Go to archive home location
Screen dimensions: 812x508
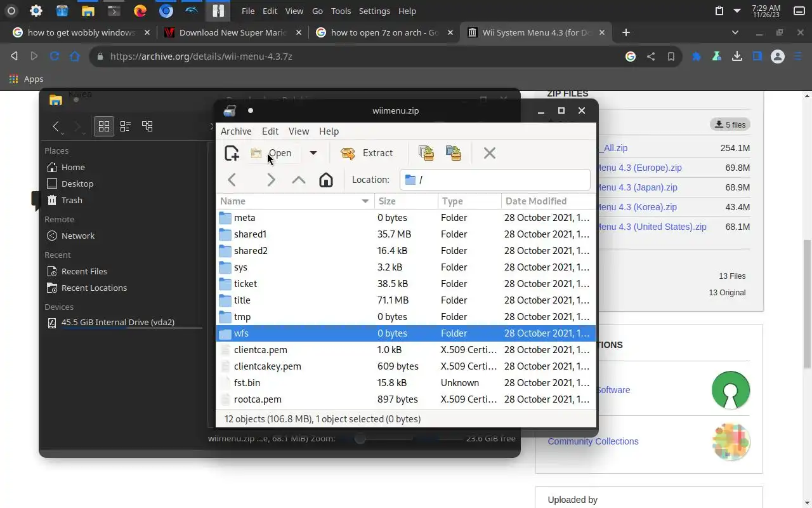[325, 180]
